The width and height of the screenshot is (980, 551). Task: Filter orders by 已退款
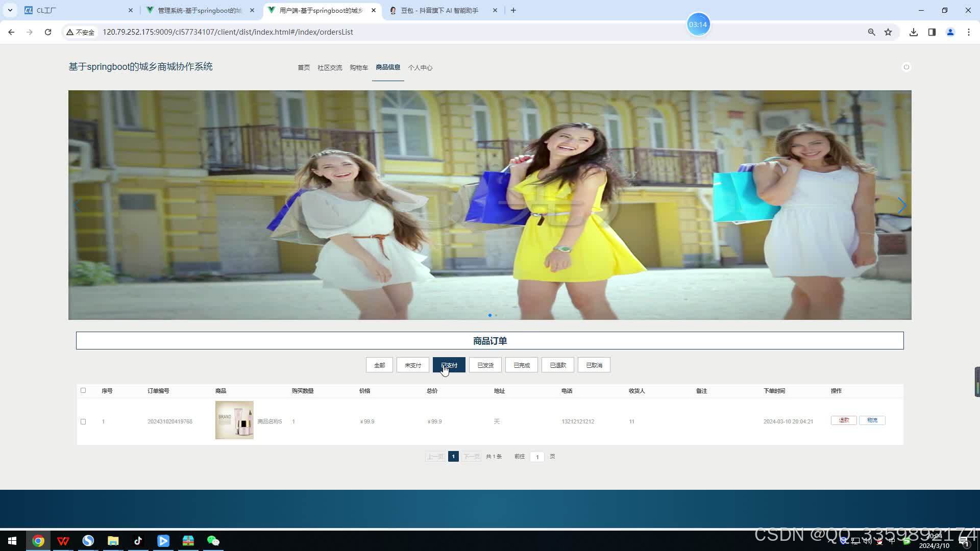click(x=558, y=365)
